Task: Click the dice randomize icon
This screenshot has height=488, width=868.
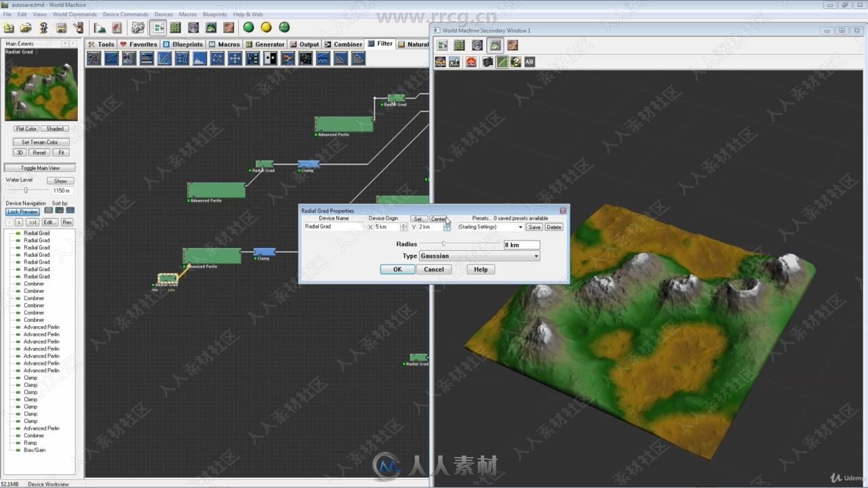Action: pos(138,28)
